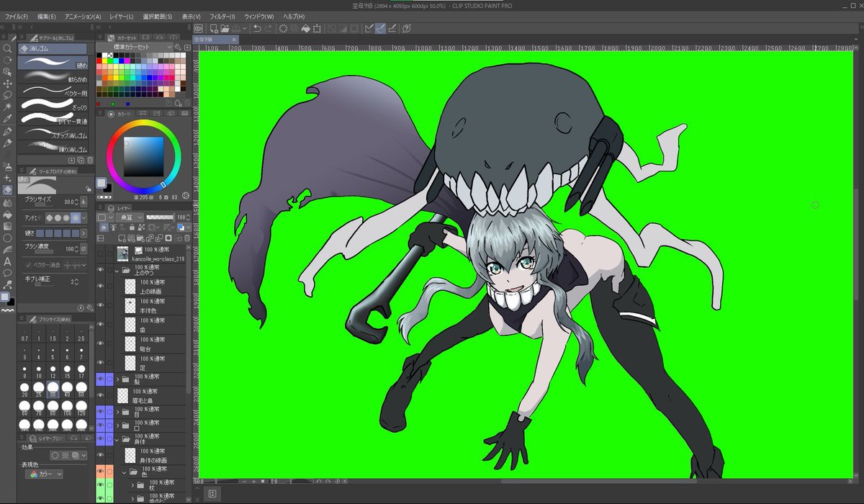Click the help question mark icon
The image size is (864, 504).
pos(407,29)
